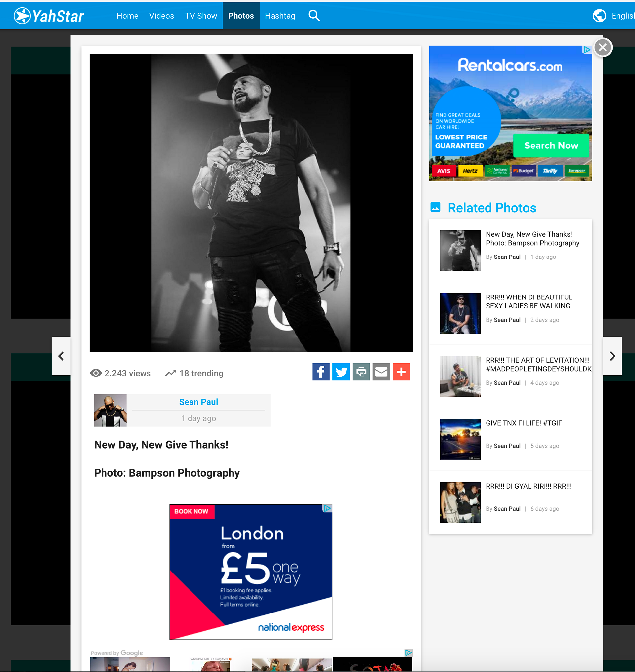Viewport: 635px width, 672px height.
Task: Open more sharing options plus icon
Action: tap(401, 372)
